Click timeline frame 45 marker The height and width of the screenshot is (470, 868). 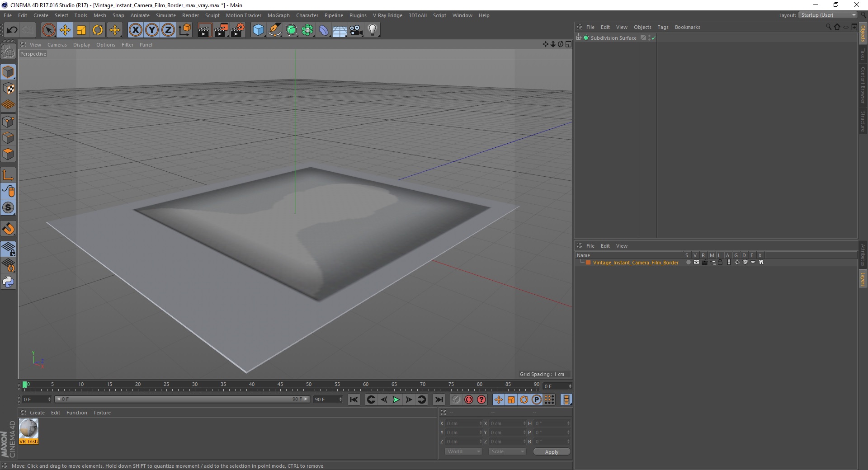coord(280,385)
